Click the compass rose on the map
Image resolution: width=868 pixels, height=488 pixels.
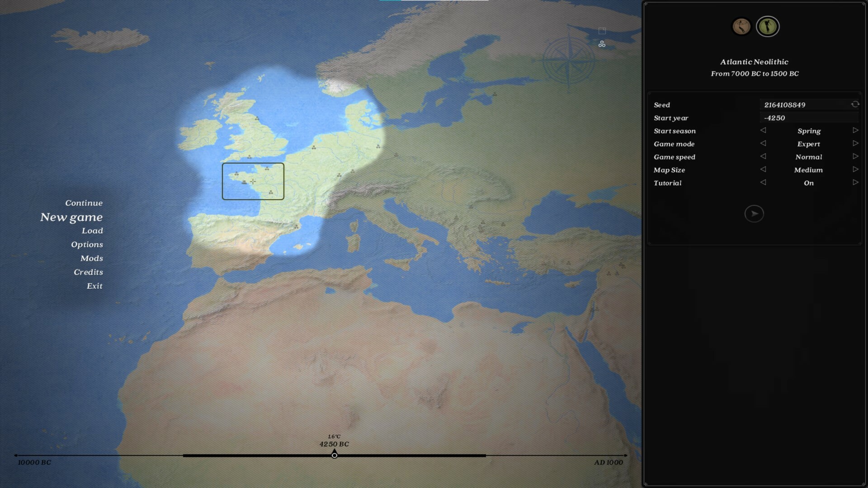pyautogui.click(x=569, y=61)
